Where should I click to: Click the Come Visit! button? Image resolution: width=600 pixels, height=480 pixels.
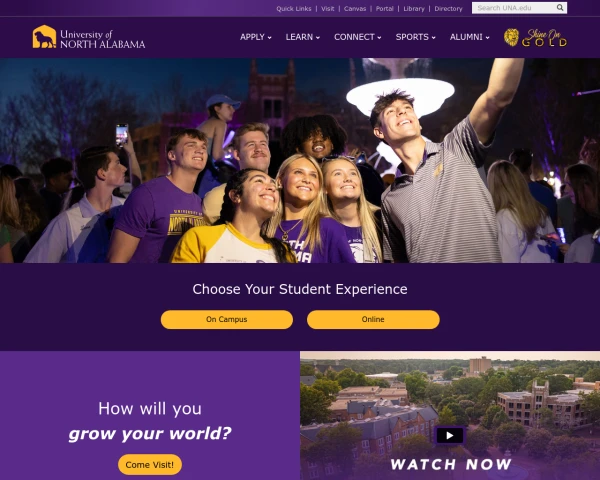point(150,464)
